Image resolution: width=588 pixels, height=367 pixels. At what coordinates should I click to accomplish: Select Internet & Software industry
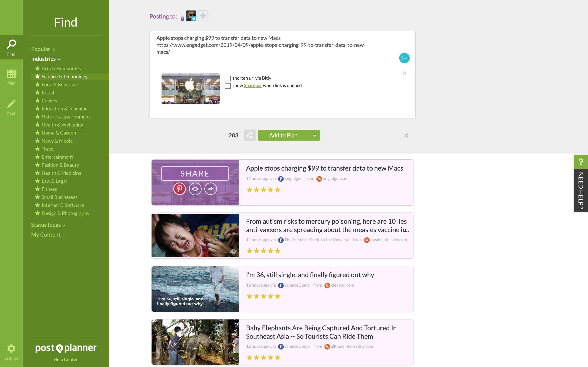(x=63, y=205)
